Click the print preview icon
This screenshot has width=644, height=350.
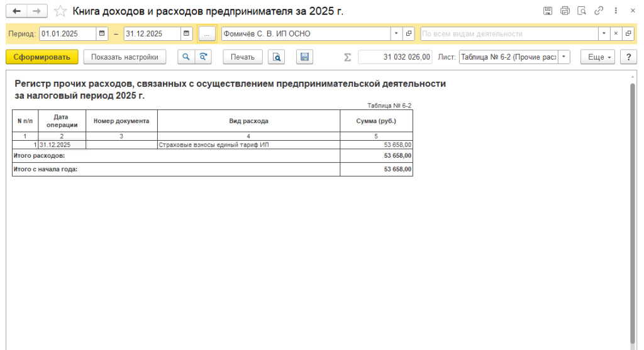(x=277, y=57)
